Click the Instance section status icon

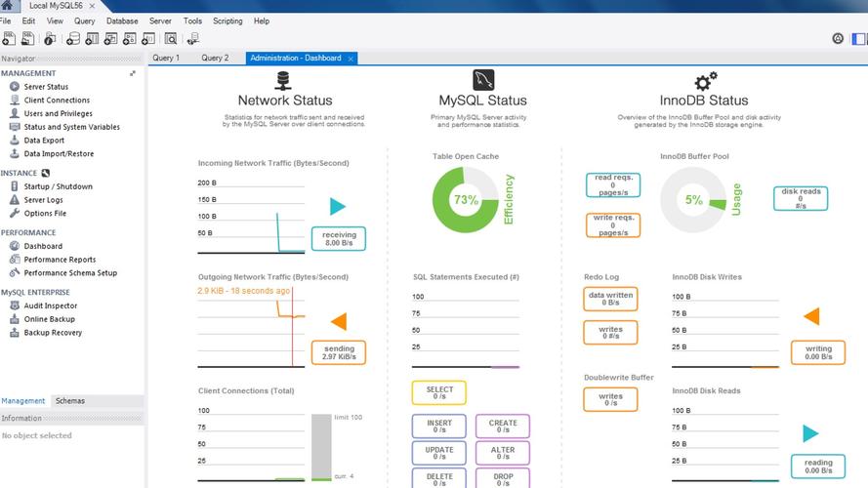[x=45, y=173]
